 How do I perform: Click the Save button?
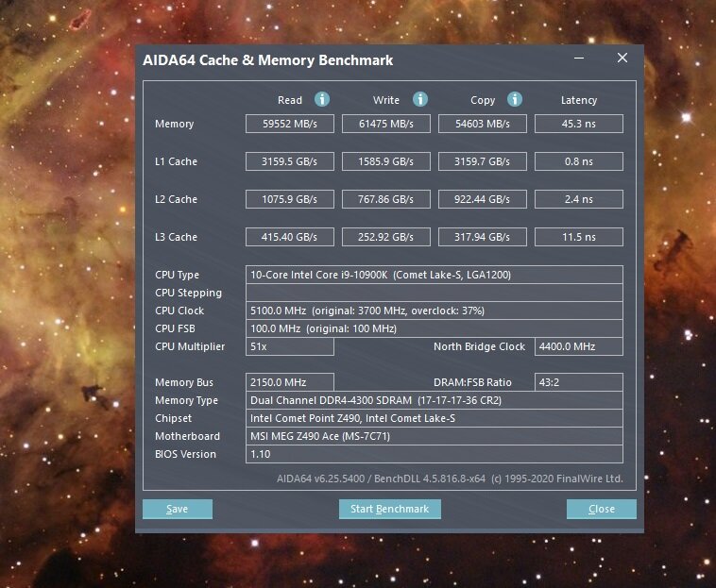coord(178,509)
